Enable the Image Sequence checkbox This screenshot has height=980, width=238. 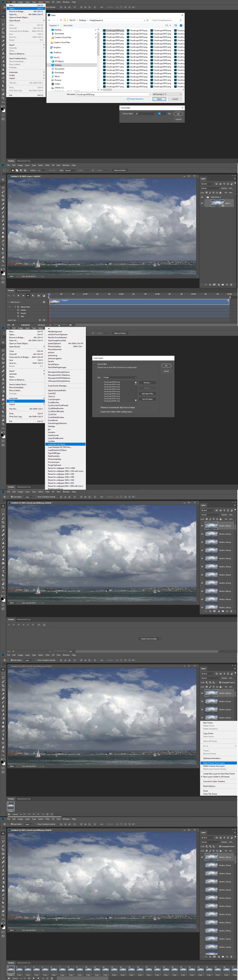pyautogui.click(x=128, y=99)
